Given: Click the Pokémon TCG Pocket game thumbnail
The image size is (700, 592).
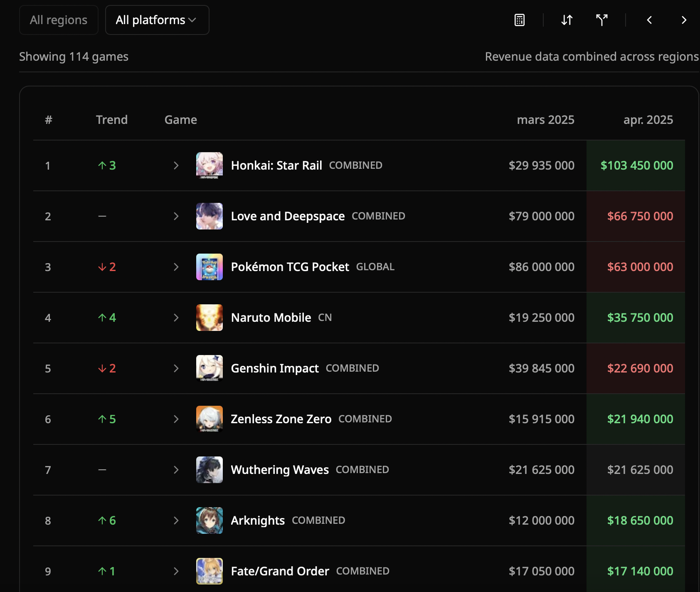Looking at the screenshot, I should [210, 267].
